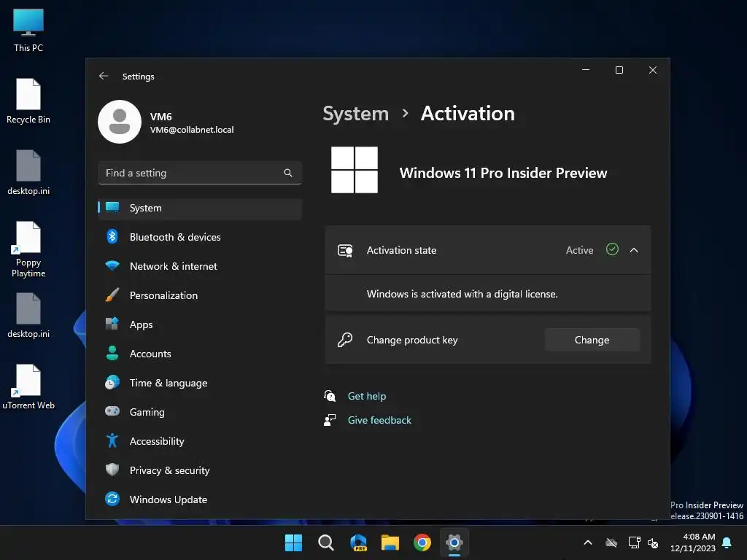Image resolution: width=747 pixels, height=560 pixels.
Task: Click the search magnifier in Find a setting
Action: [287, 173]
